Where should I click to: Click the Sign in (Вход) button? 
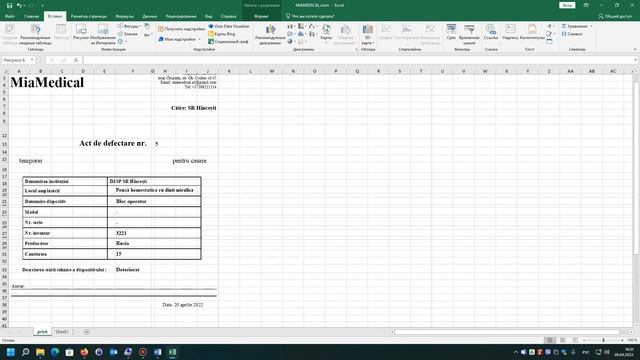(567, 5)
